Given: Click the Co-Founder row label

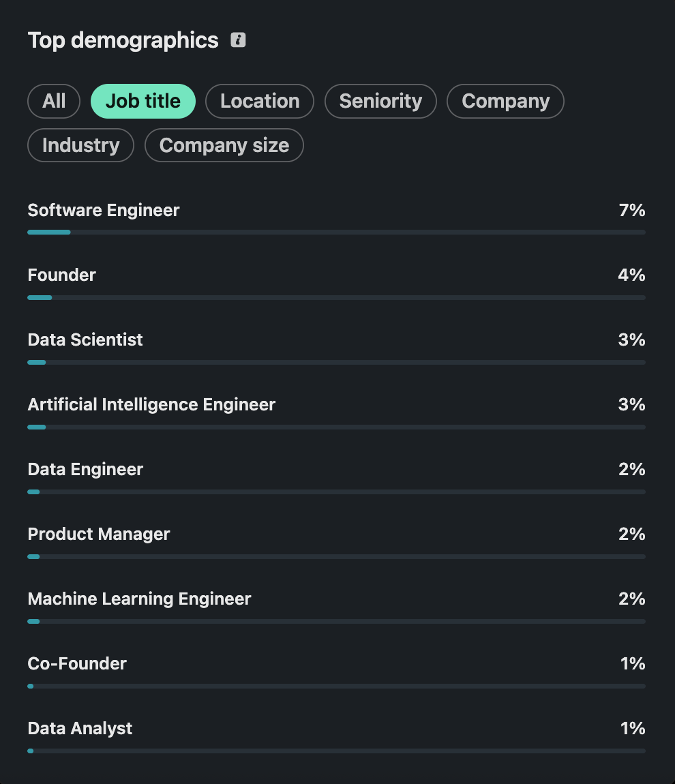Looking at the screenshot, I should coord(77,663).
